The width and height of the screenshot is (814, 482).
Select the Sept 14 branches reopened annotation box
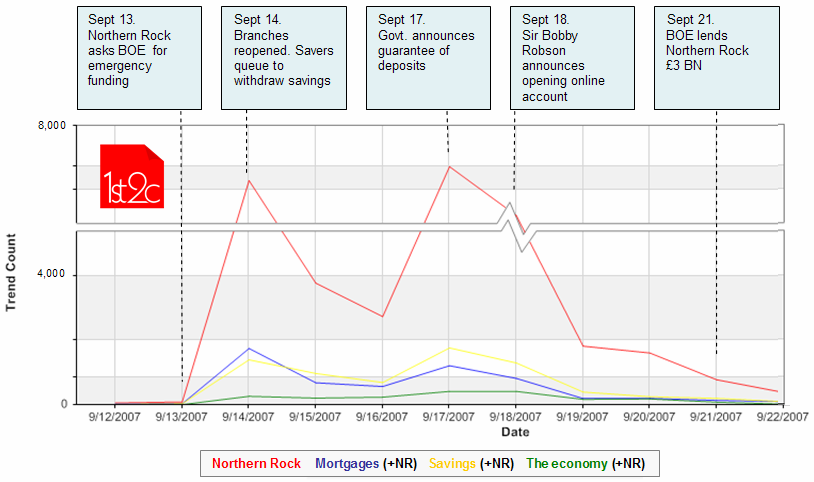tap(283, 58)
